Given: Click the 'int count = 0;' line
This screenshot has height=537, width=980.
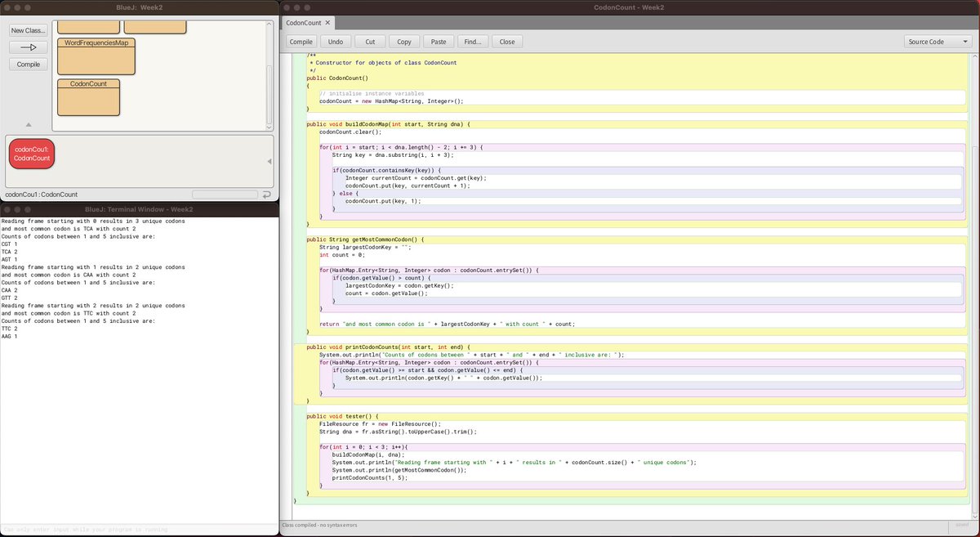Looking at the screenshot, I should point(341,255).
